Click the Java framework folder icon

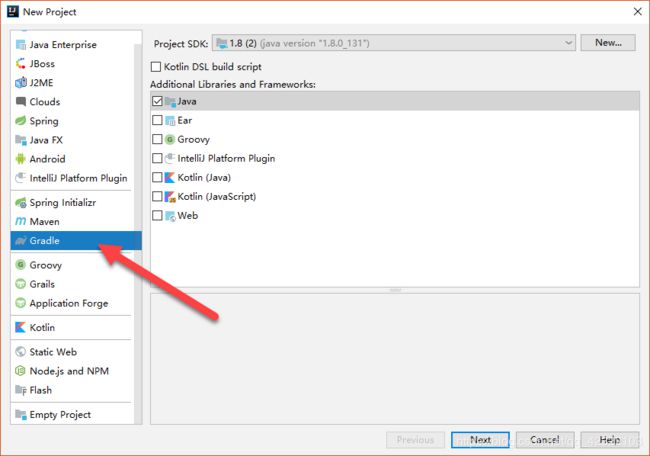click(x=170, y=101)
